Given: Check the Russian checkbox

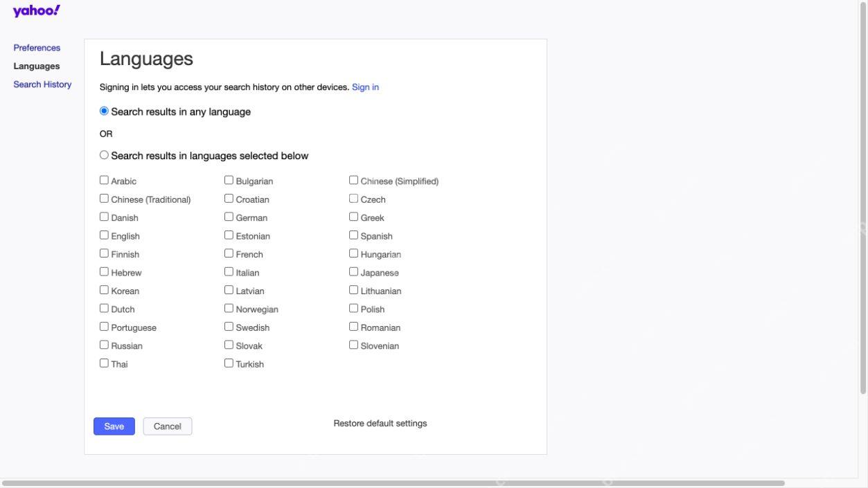Looking at the screenshot, I should pyautogui.click(x=105, y=345).
